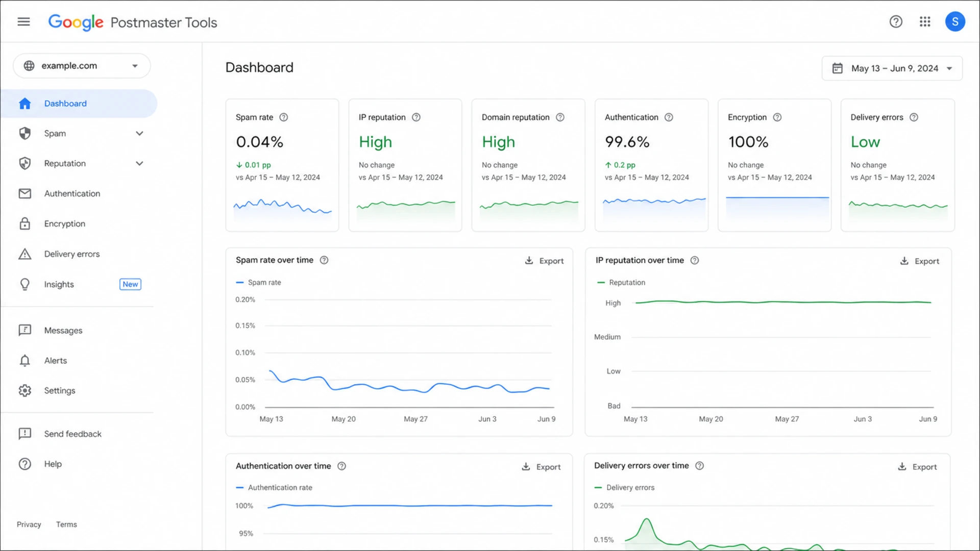Click the Reputation legend entry

pyautogui.click(x=621, y=282)
